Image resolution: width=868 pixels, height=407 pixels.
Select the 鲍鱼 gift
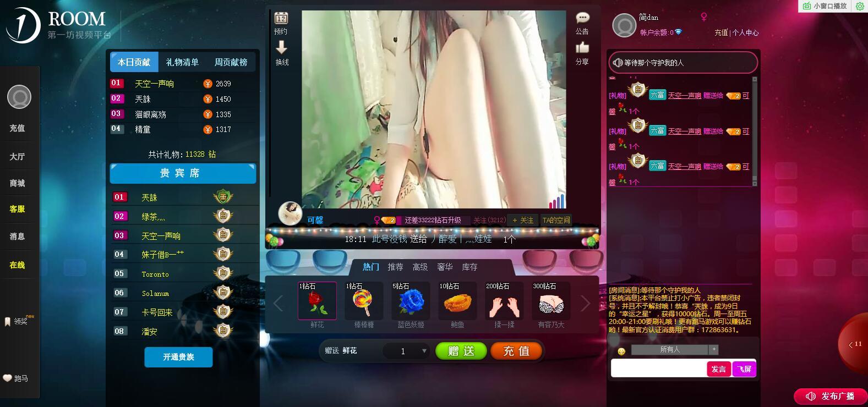(457, 301)
